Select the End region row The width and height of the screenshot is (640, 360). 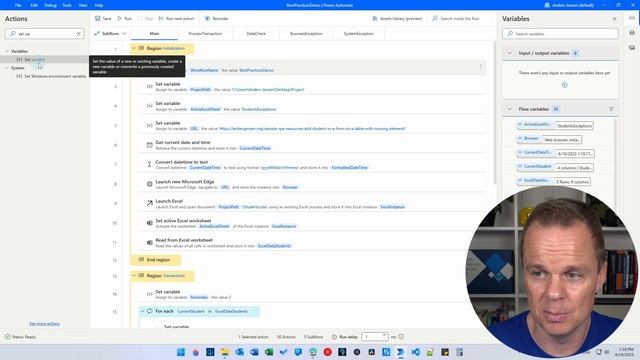pos(156,260)
